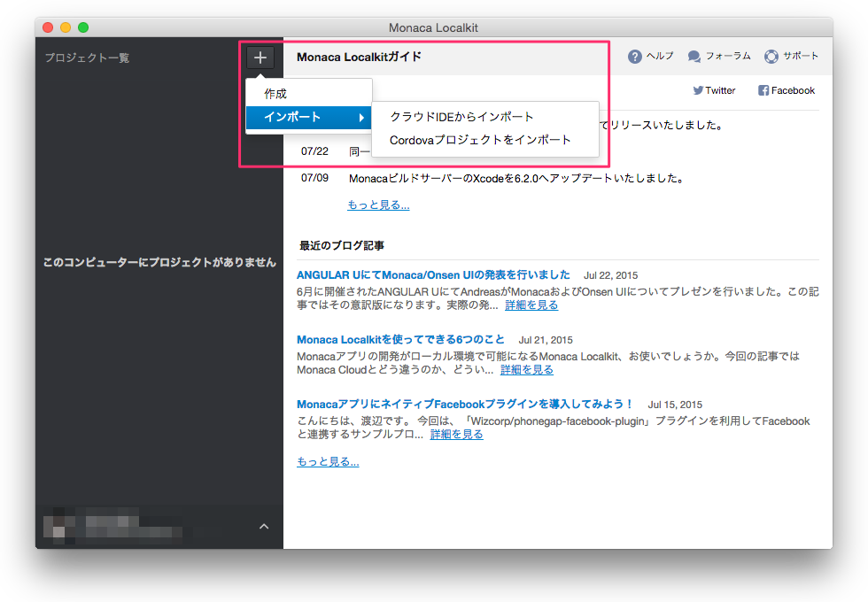The image size is (868, 602).
Task: Expand the account panel chevron
Action: tap(263, 527)
